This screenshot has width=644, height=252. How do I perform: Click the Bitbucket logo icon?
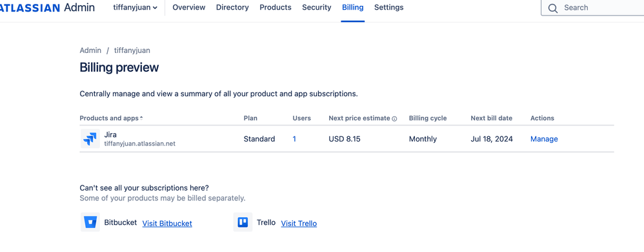[90, 222]
